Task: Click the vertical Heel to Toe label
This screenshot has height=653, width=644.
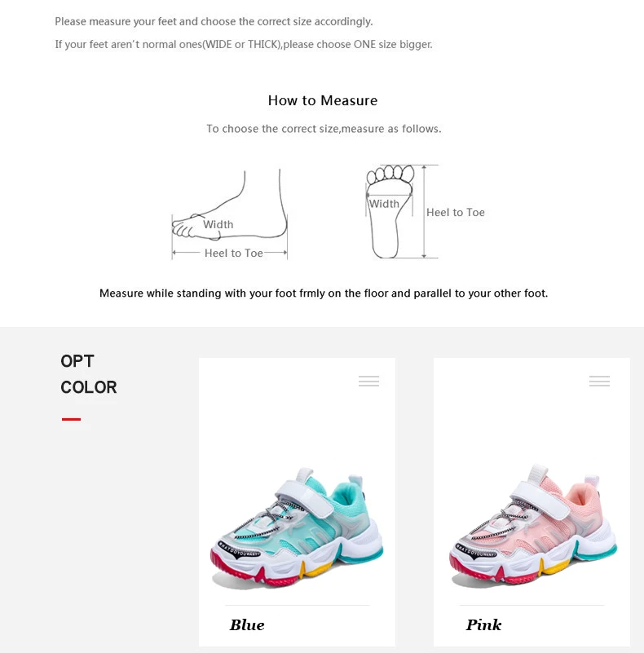Action: click(456, 213)
